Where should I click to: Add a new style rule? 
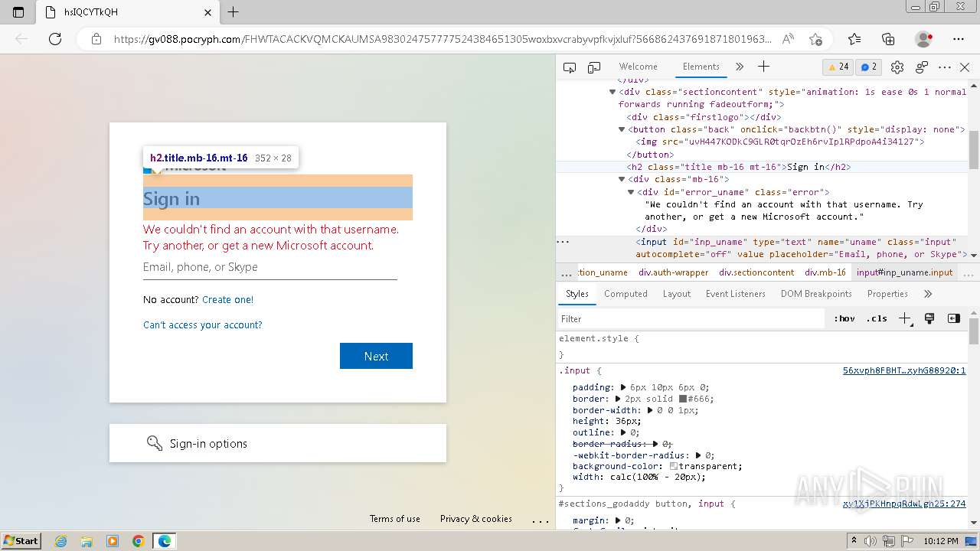905,319
